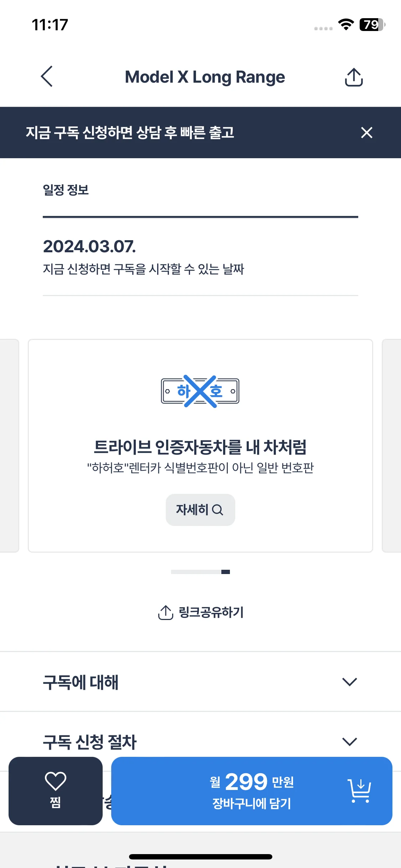Expand the 구독에 대해 section
This screenshot has width=401, height=868.
pyautogui.click(x=200, y=682)
